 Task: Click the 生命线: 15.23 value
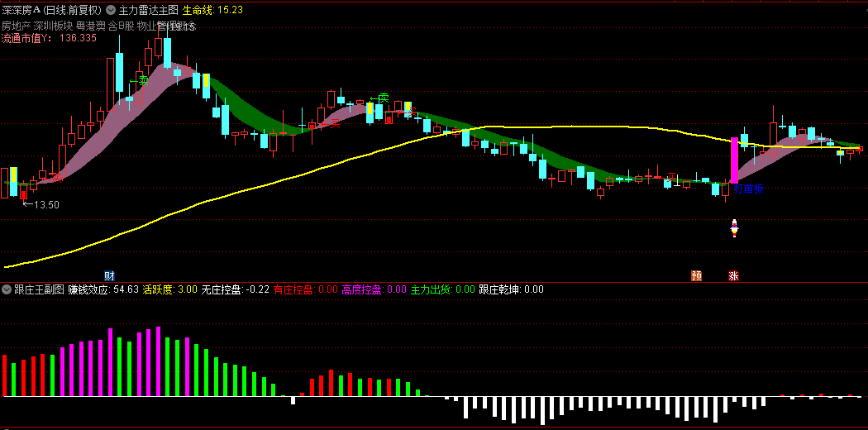(x=212, y=10)
